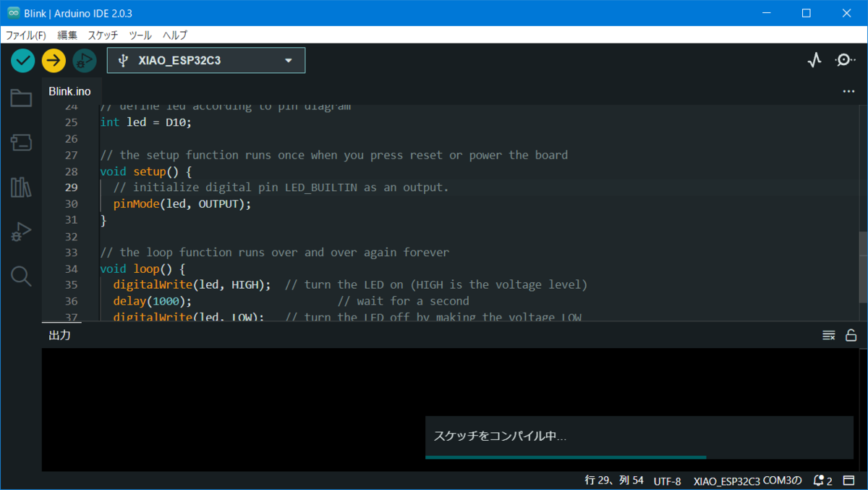Click line number 25 in gutter

tap(71, 122)
